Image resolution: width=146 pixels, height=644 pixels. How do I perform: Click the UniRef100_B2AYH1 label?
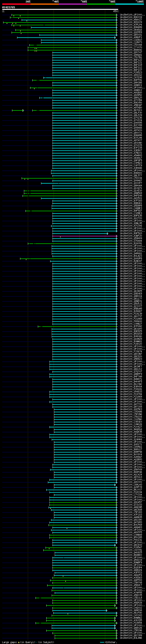131,243
